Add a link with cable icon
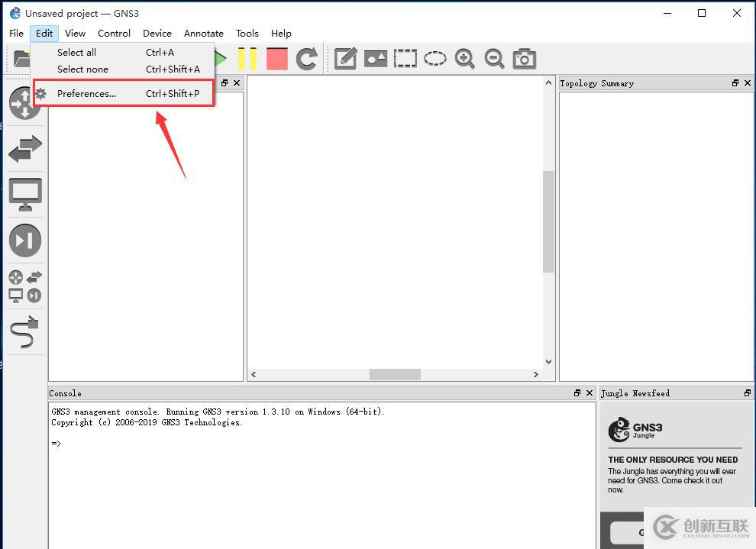Viewport: 756px width, 549px height. tap(24, 331)
